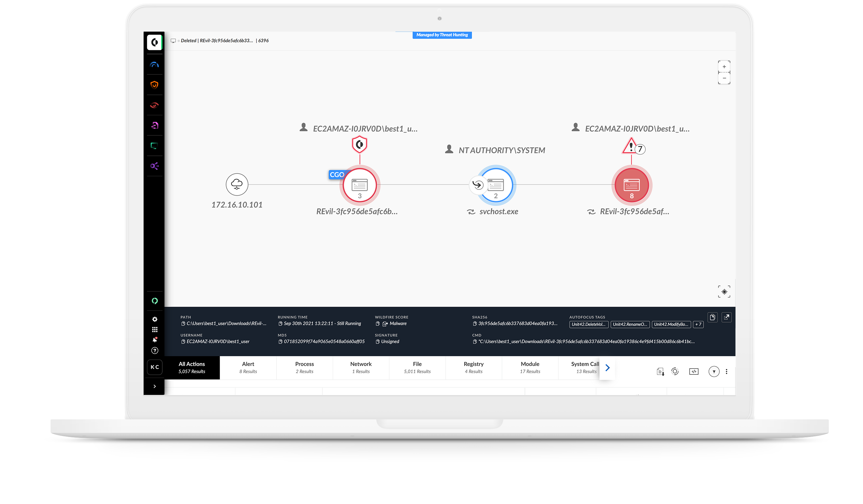Open the apps grid icon in the sidebar
The height and width of the screenshot is (504, 863).
tap(155, 329)
